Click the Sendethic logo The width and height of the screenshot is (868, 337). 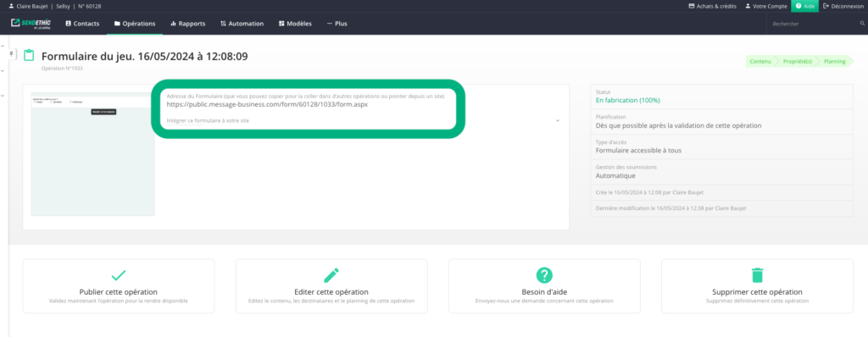(31, 23)
